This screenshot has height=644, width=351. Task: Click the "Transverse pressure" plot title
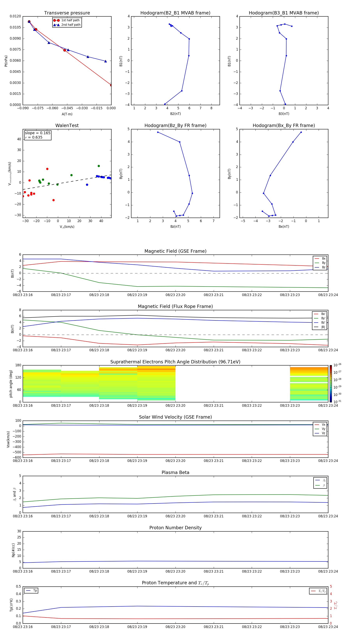[67, 13]
